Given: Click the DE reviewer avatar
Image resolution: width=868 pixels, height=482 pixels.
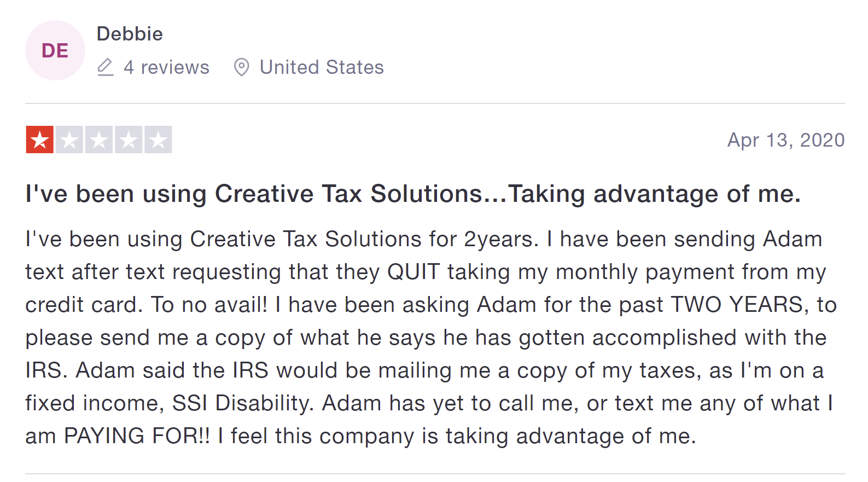Looking at the screenshot, I should pyautogui.click(x=55, y=50).
